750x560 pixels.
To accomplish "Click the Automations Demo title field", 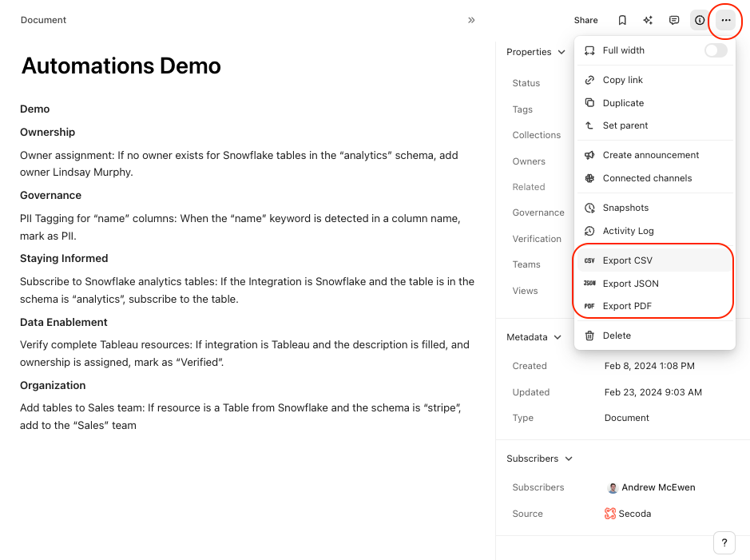I will point(121,66).
